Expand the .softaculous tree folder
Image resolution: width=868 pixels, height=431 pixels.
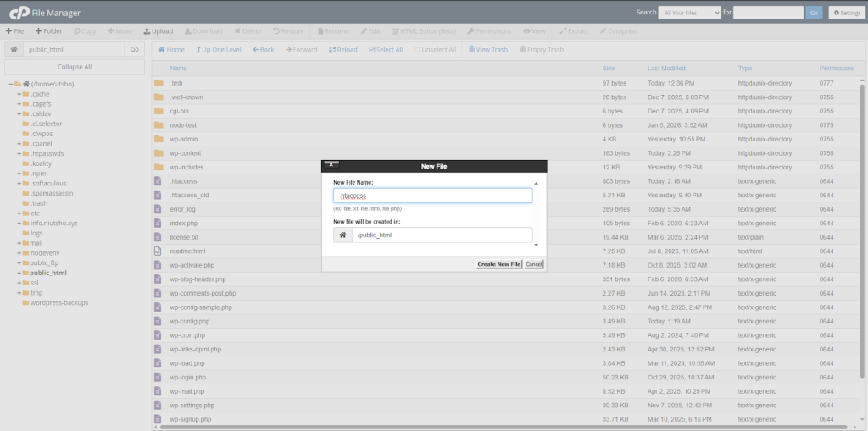pyautogui.click(x=19, y=184)
